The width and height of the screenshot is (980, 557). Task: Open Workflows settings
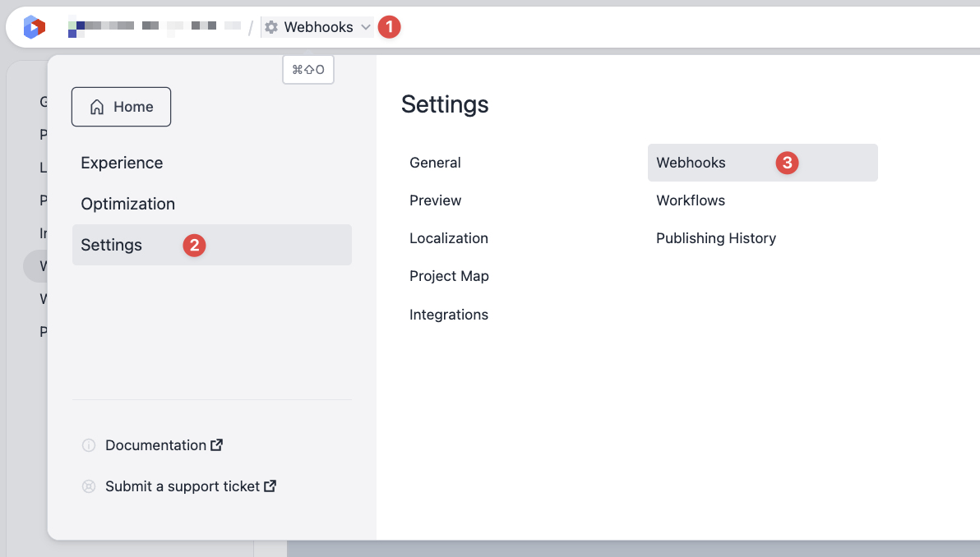690,200
